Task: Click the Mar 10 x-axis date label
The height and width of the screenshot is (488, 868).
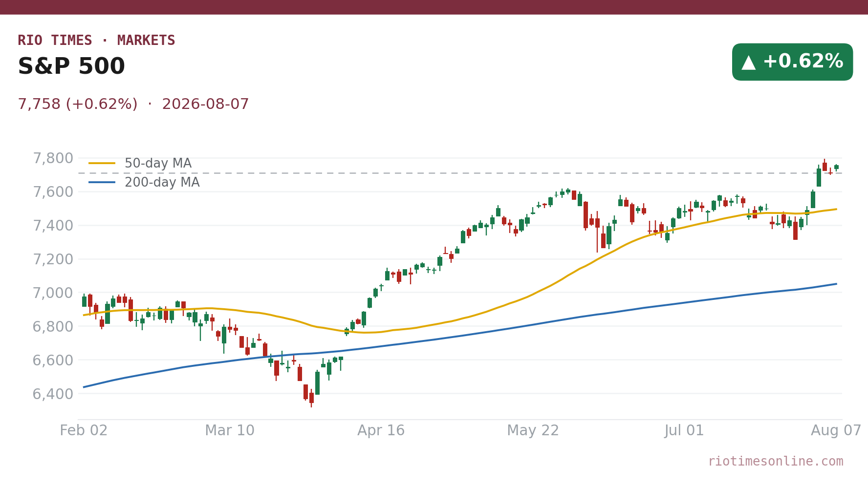Action: (230, 431)
